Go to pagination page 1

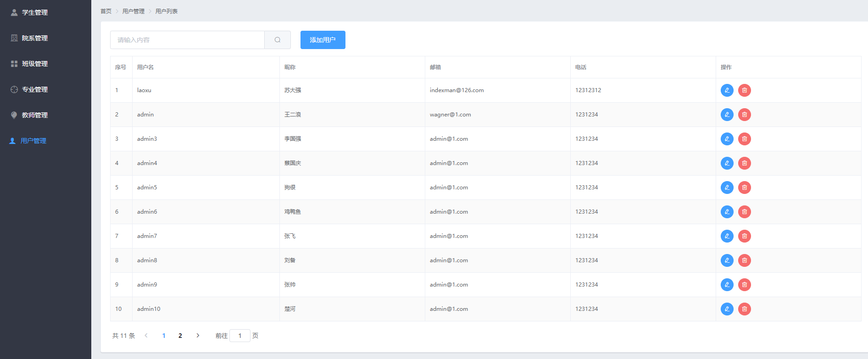pos(164,336)
